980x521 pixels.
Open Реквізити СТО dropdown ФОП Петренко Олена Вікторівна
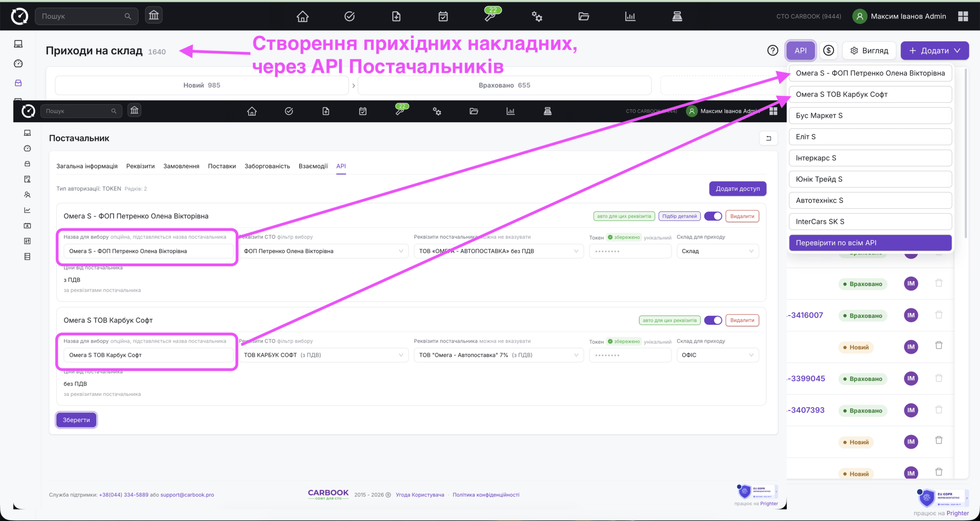323,251
